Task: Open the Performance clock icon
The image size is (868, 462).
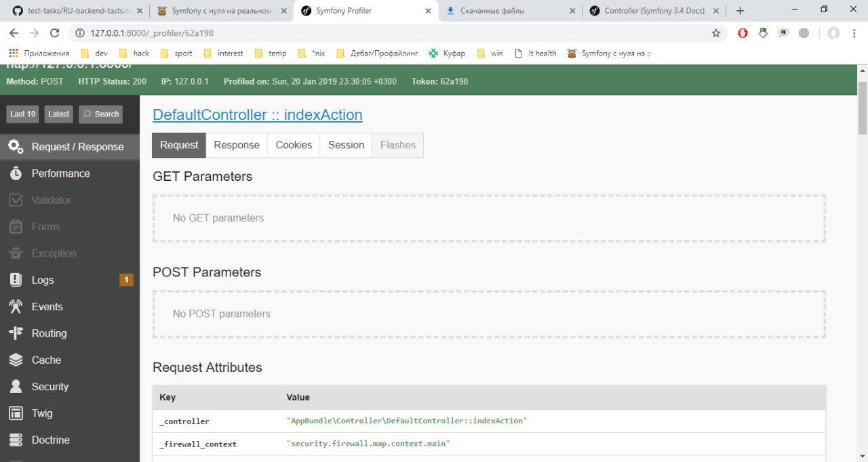Action: pyautogui.click(x=16, y=173)
